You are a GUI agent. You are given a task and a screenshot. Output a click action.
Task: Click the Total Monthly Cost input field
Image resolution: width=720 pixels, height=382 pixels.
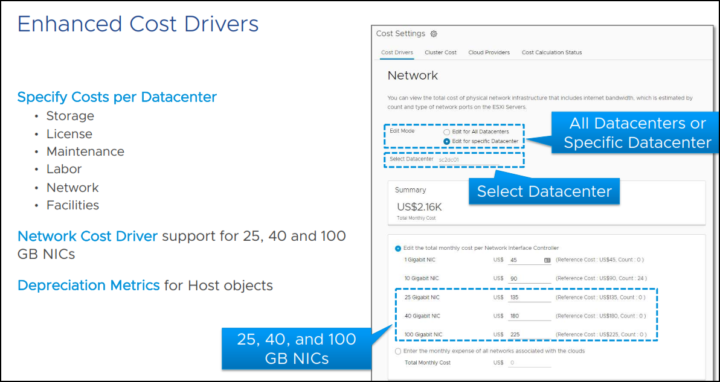(529, 363)
